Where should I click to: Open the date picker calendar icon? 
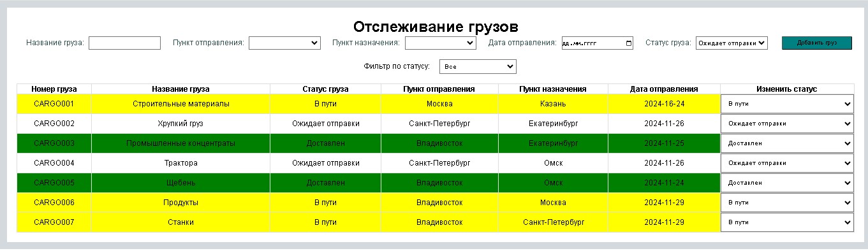(x=629, y=43)
